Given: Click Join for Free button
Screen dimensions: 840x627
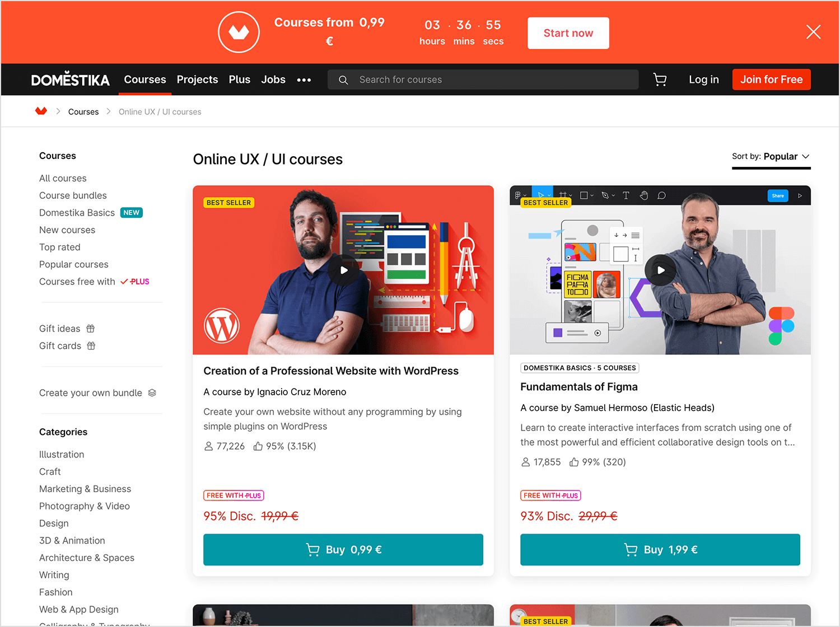Looking at the screenshot, I should [x=771, y=79].
